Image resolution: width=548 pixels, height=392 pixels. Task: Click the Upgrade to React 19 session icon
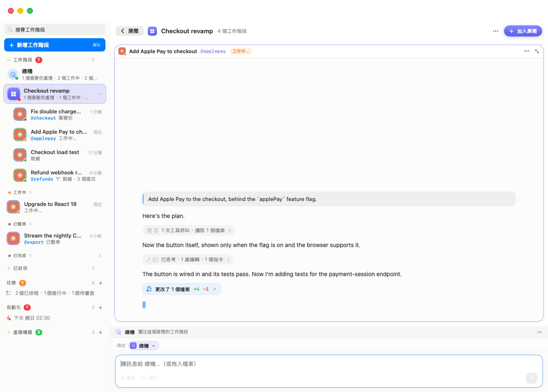tap(13, 207)
